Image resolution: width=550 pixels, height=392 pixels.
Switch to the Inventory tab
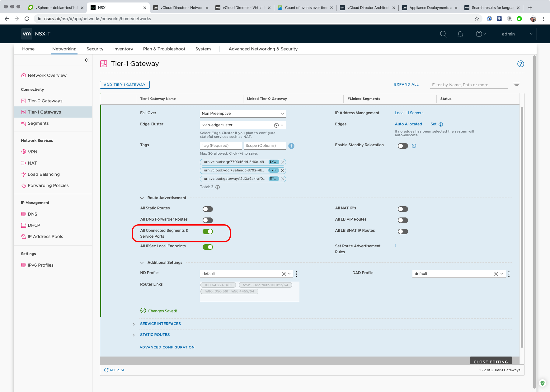[x=123, y=49]
